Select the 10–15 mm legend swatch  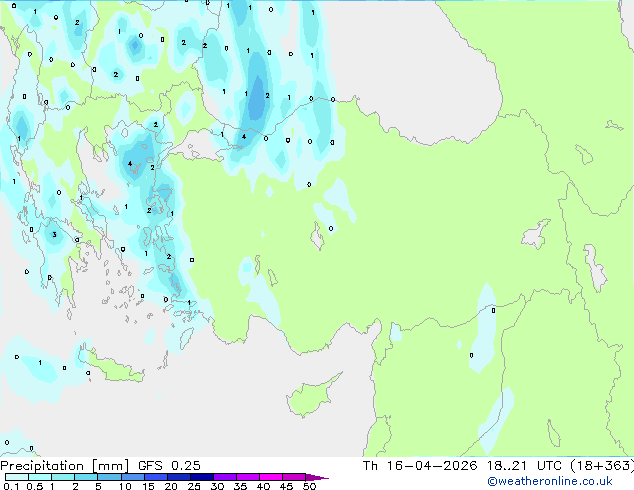pyautogui.click(x=133, y=477)
